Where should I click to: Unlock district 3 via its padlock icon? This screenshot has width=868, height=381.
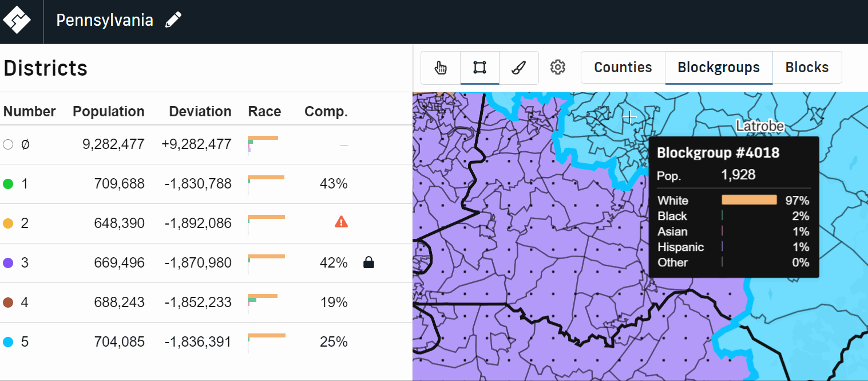[368, 262]
